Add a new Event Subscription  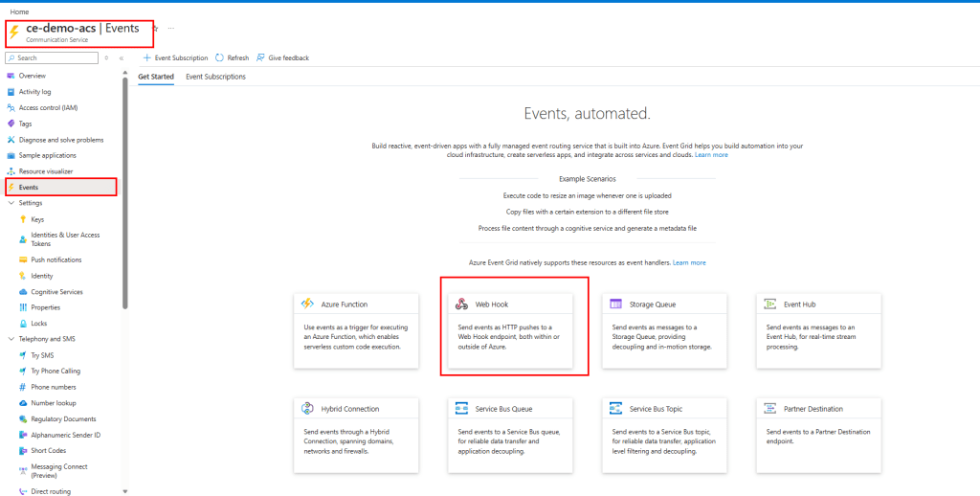click(175, 58)
